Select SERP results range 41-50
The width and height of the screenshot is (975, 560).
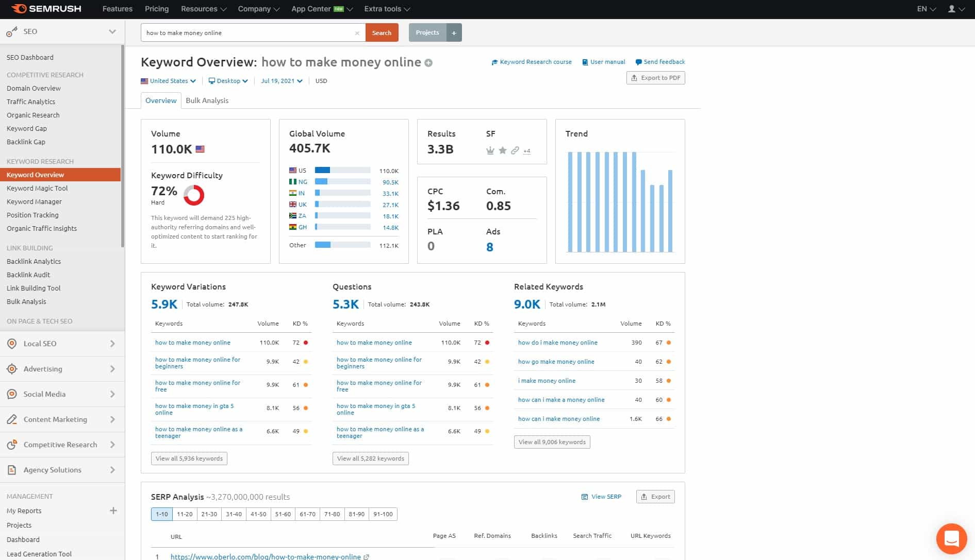pyautogui.click(x=258, y=514)
